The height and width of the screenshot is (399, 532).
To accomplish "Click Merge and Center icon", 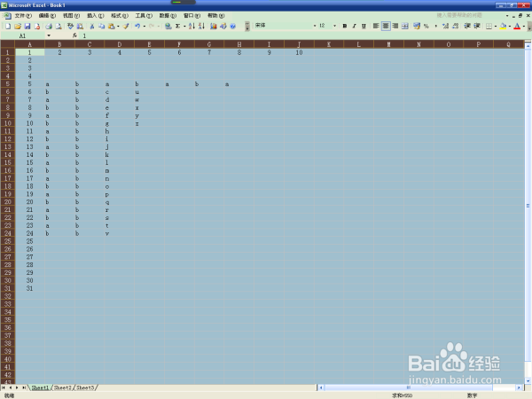I will pos(405,26).
